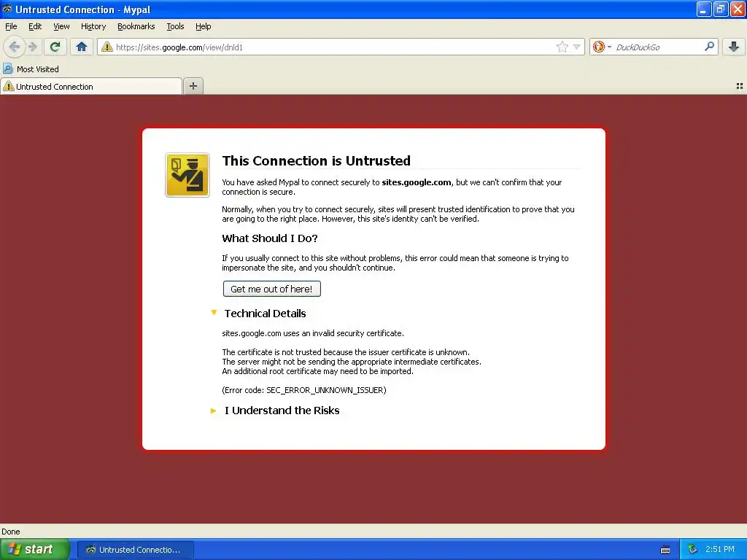Click the 2:51 PM clock
This screenshot has height=560, width=747.
[720, 549]
